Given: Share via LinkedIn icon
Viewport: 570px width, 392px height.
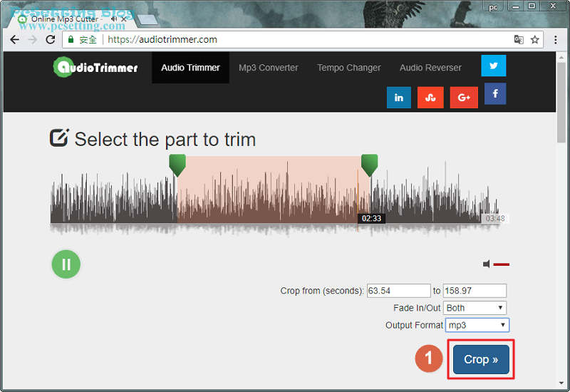Looking at the screenshot, I should click(x=399, y=98).
